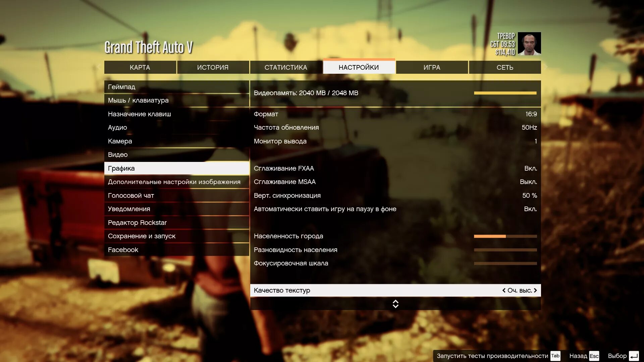Click the scroll arrows below Качество текстур

point(395,304)
